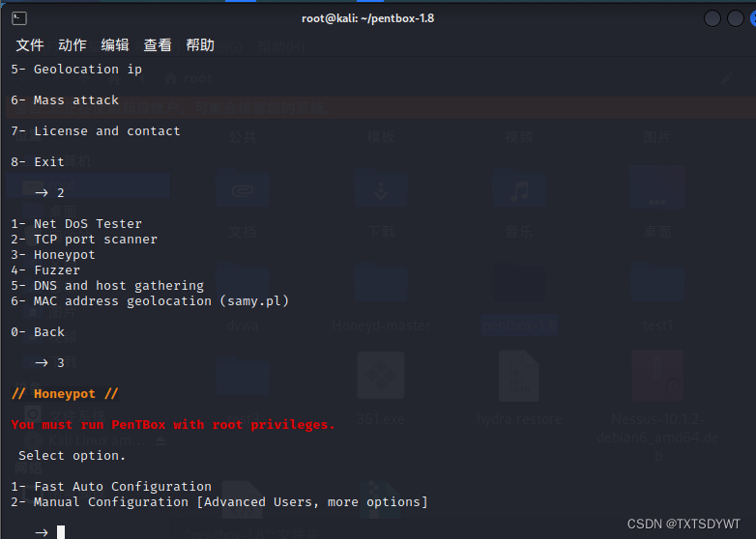This screenshot has height=539, width=756.
Task: Open the 帮助 menu
Action: 200,45
